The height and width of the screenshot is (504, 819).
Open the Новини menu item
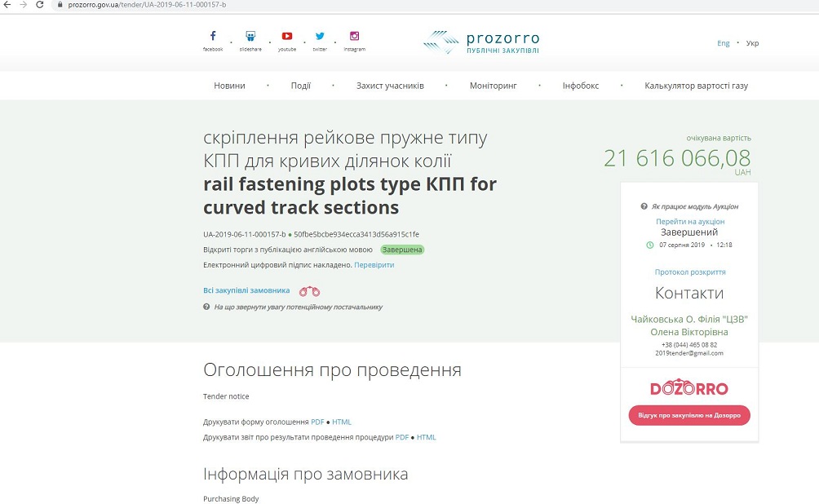point(229,86)
